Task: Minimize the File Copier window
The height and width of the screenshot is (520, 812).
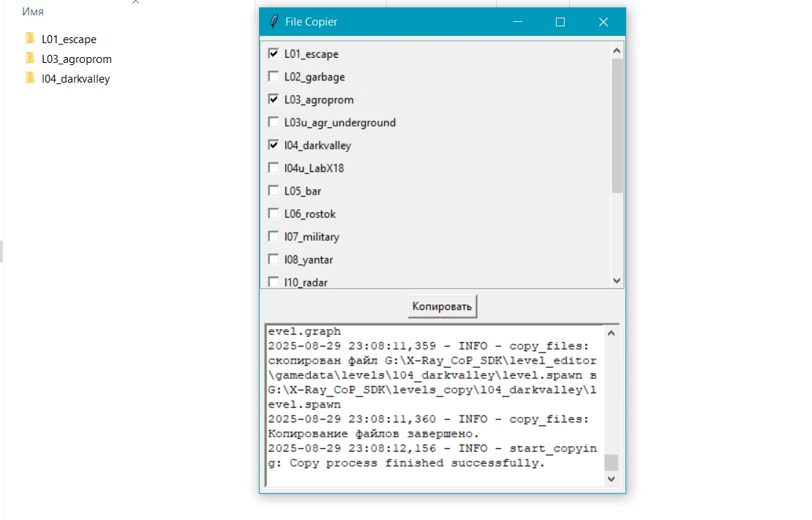Action: 518,22
